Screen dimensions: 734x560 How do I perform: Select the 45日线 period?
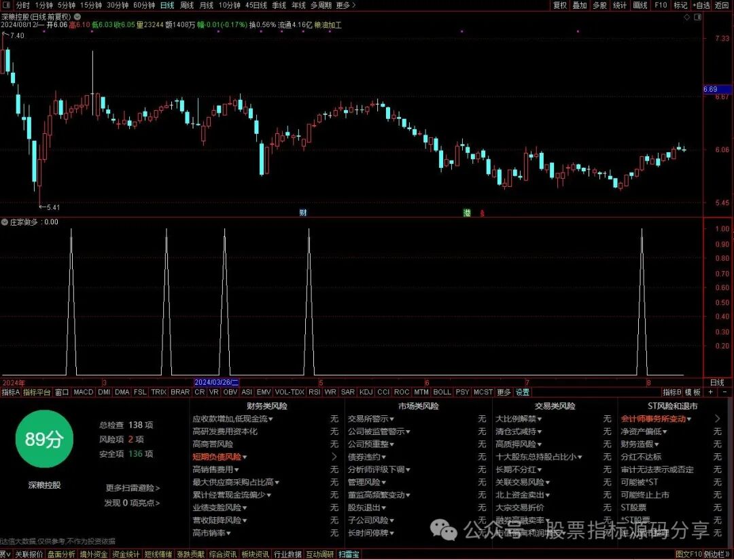coord(256,5)
